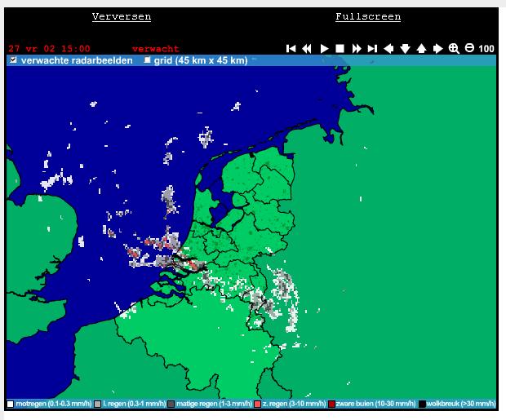Click the zoom level value 100
The height and width of the screenshot is (420, 506).
tap(486, 49)
